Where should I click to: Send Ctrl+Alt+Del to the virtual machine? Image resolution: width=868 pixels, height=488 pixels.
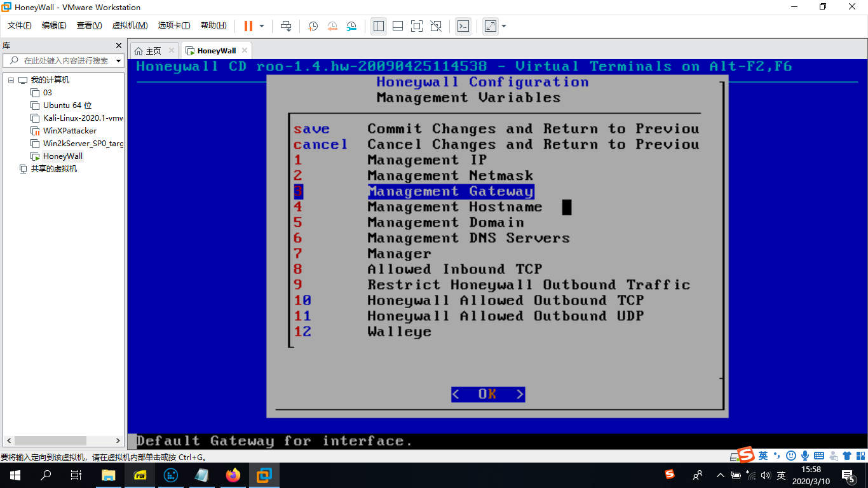coord(286,26)
